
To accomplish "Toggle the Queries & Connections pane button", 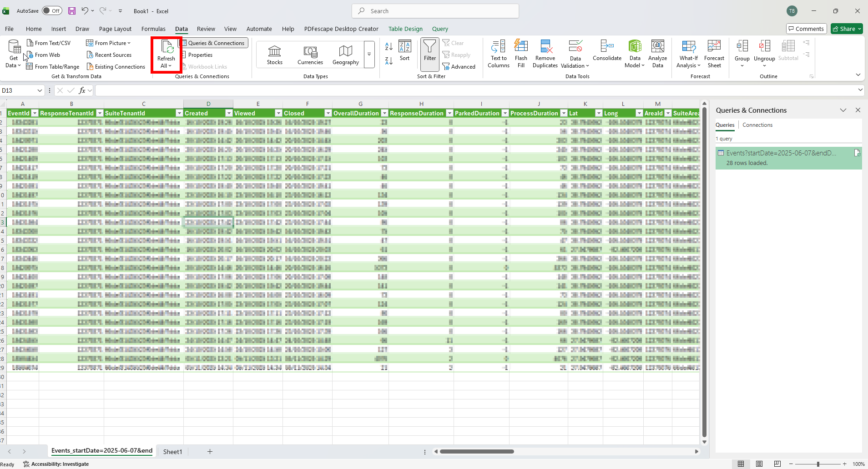I will point(213,43).
